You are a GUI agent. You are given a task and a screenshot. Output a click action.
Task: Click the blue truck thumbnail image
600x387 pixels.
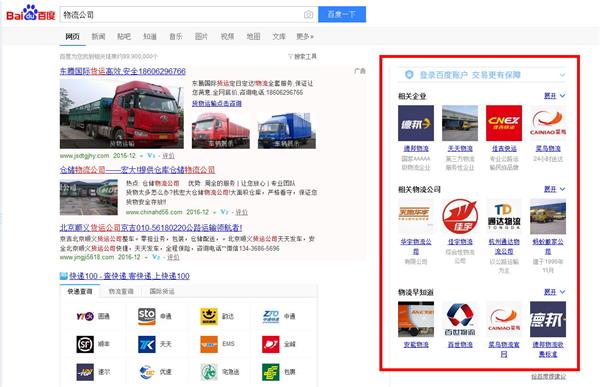coord(287,131)
